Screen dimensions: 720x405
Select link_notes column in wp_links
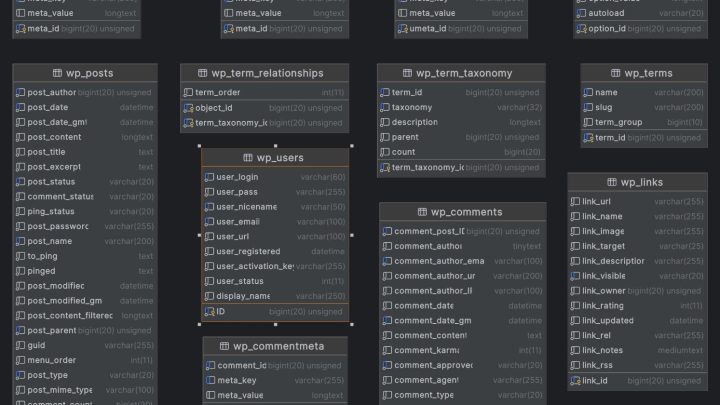(637, 350)
